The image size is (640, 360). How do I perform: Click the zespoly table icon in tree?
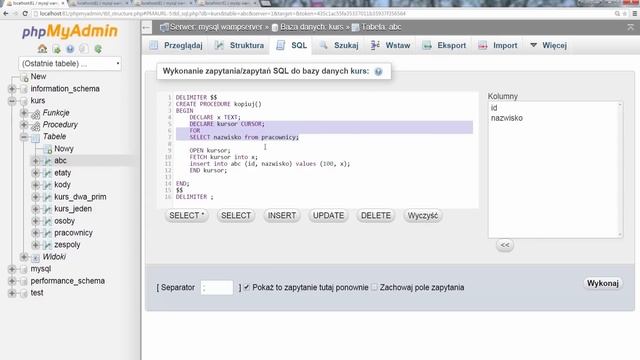coord(48,245)
